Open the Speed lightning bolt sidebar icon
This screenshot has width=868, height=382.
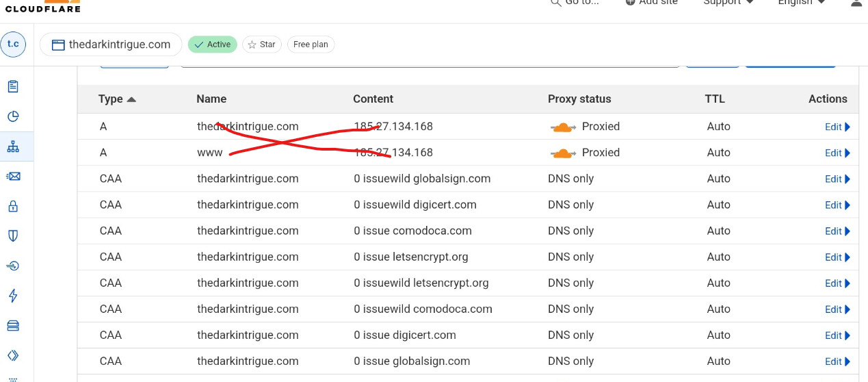[x=13, y=296]
